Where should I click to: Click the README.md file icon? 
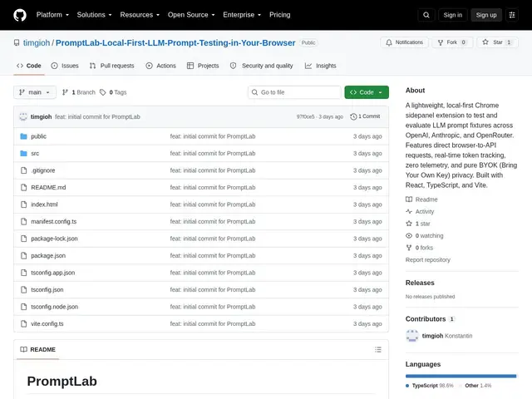(x=23, y=187)
